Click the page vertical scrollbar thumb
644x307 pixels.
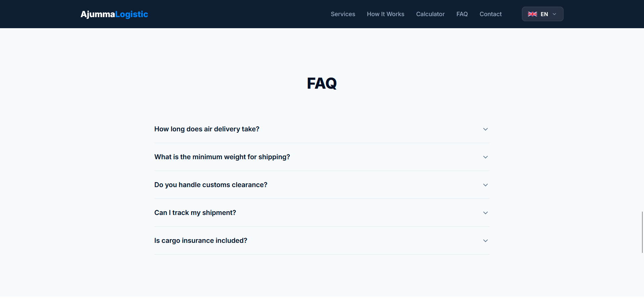point(642,232)
